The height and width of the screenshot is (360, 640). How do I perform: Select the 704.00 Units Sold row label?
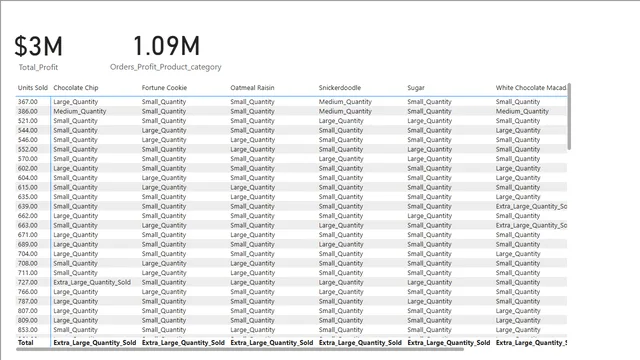click(x=28, y=254)
